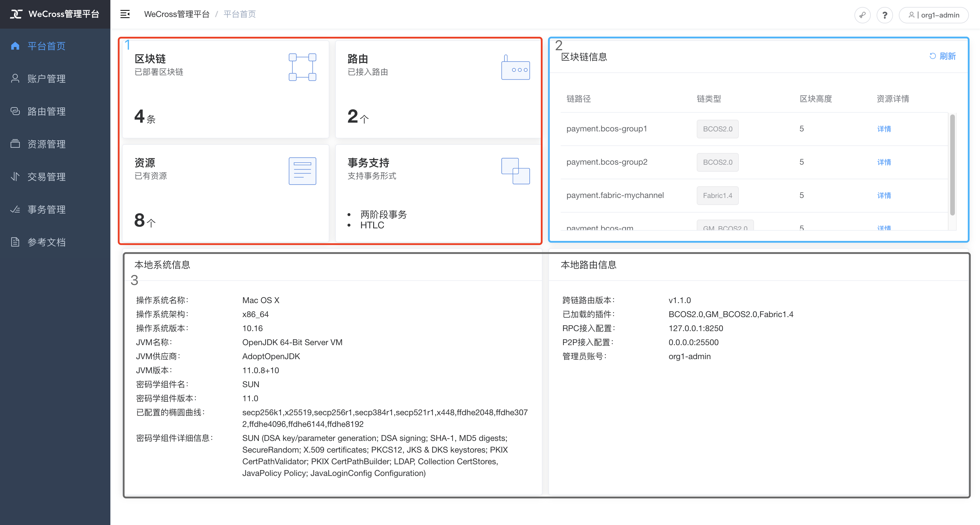The height and width of the screenshot is (525, 980).
Task: Click the 链路径 column header
Action: 578,99
